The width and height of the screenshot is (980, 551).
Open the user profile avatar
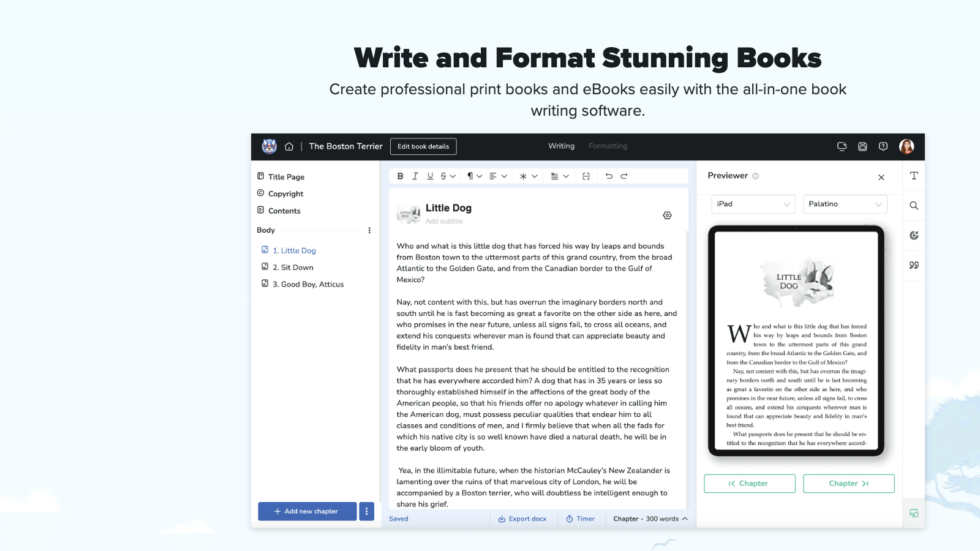click(x=907, y=146)
